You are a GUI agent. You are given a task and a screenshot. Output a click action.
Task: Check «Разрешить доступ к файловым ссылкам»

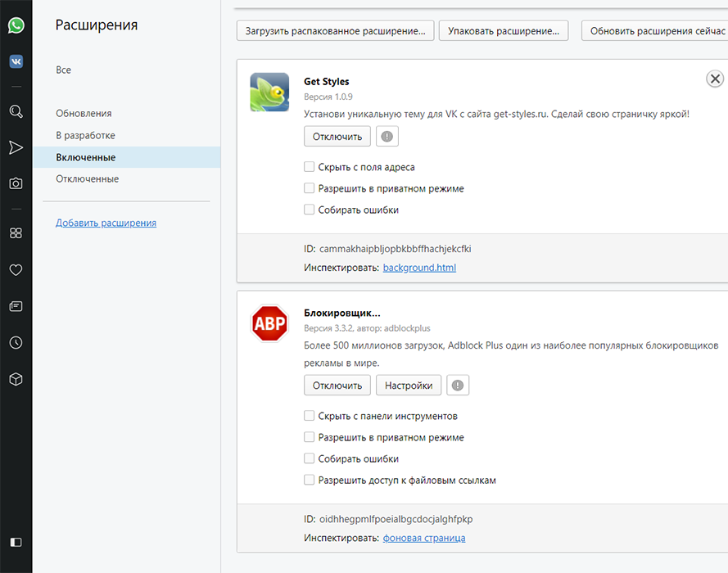coord(310,481)
